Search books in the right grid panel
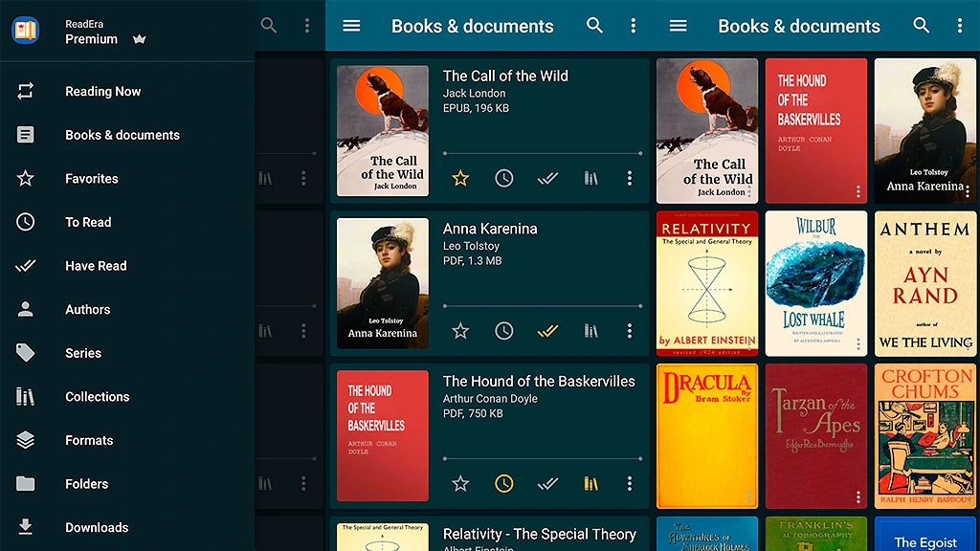Viewport: 980px width, 551px height. (x=922, y=26)
